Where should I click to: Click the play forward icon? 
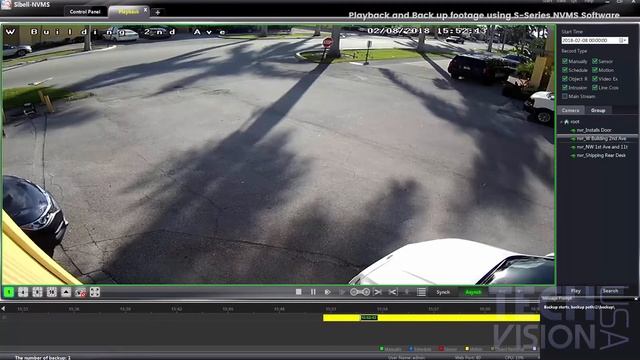327,292
